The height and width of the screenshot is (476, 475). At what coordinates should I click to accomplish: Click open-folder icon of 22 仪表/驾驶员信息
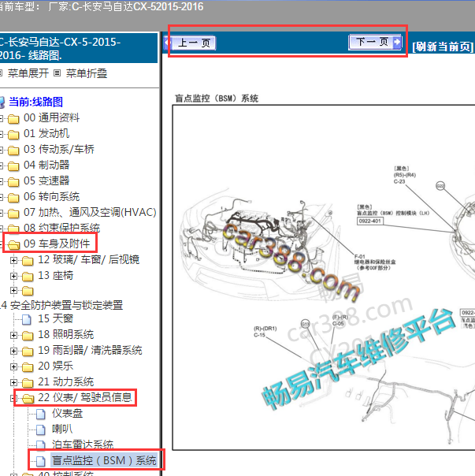[x=28, y=398]
